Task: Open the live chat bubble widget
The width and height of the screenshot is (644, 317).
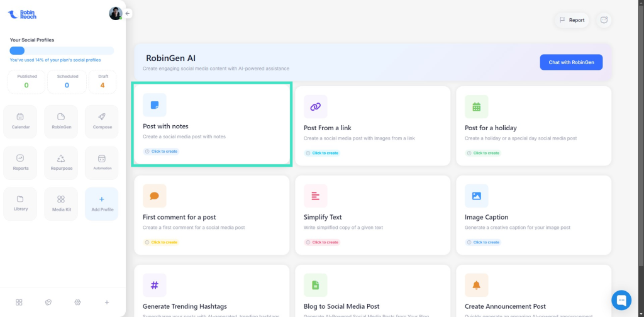Action: click(621, 300)
